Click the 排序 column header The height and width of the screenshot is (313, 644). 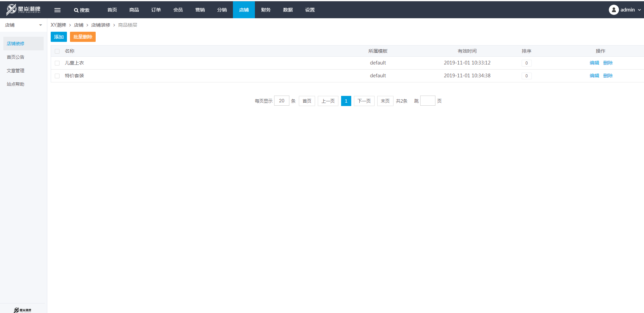tap(526, 51)
